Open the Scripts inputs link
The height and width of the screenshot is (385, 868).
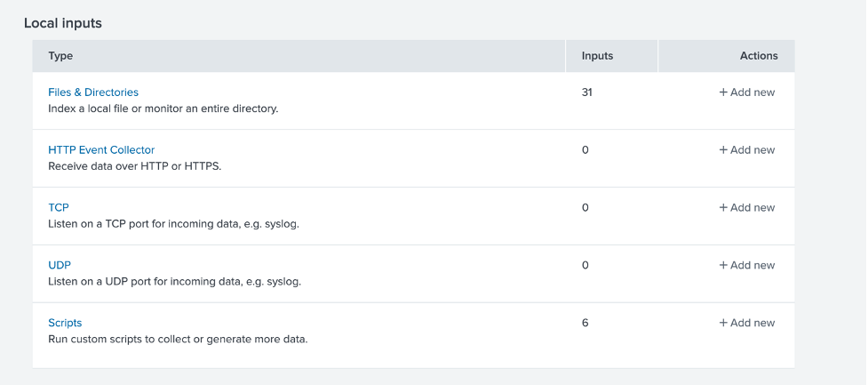65,323
